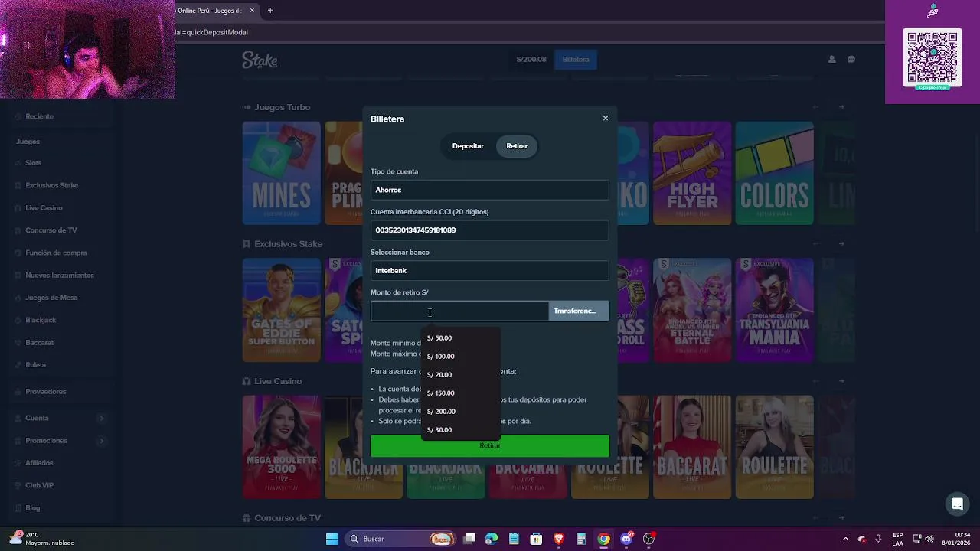Click the taskbar Buscar search box

(x=400, y=539)
